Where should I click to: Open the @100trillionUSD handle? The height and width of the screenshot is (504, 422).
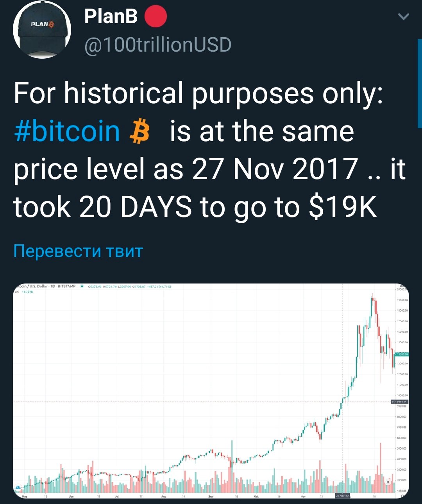(158, 45)
